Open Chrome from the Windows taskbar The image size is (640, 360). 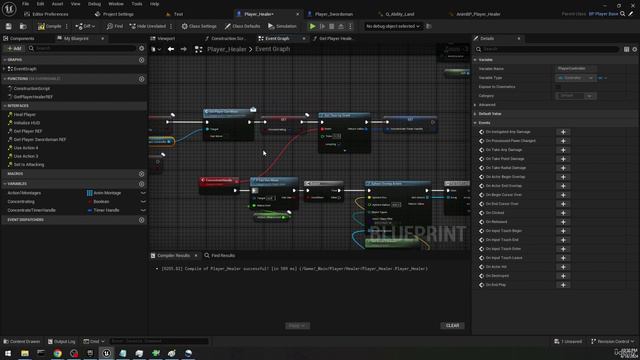coord(58,353)
